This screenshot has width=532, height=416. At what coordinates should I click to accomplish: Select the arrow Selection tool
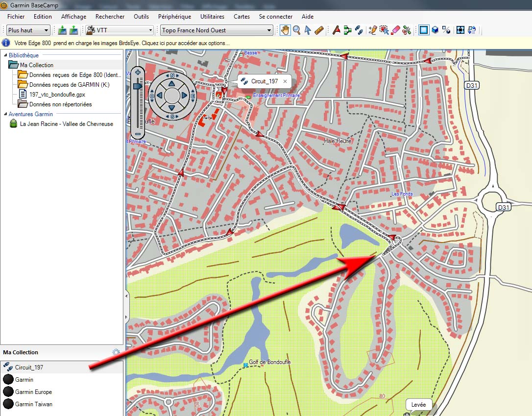pyautogui.click(x=308, y=30)
